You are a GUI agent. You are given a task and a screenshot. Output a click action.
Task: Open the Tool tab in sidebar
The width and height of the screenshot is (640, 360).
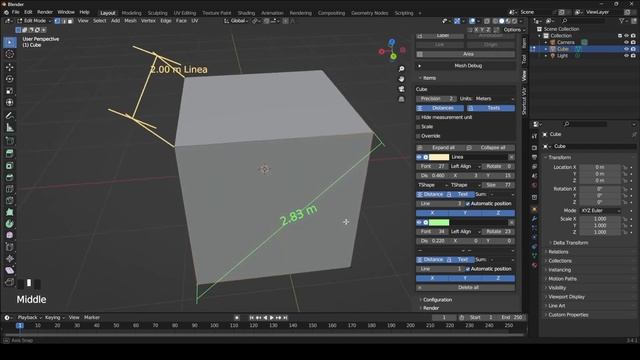[524, 59]
